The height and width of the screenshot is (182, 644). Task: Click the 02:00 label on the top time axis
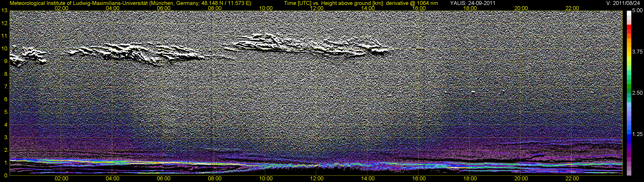[61, 8]
